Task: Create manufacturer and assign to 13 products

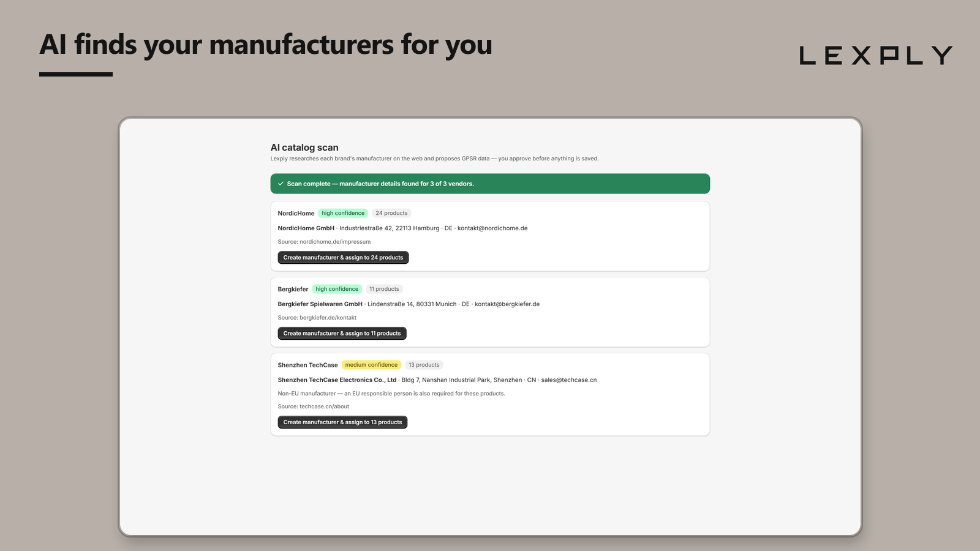Action: pyautogui.click(x=342, y=422)
